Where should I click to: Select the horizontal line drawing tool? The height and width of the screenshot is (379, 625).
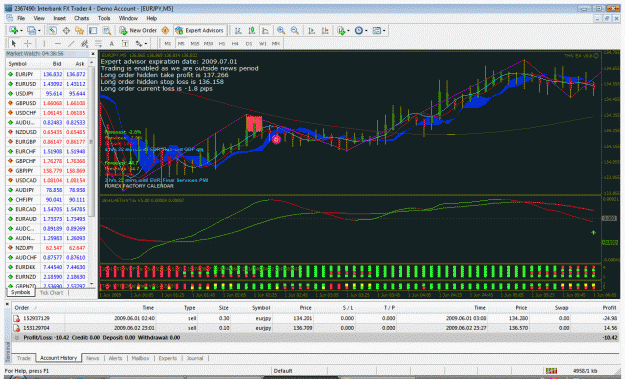coord(58,43)
